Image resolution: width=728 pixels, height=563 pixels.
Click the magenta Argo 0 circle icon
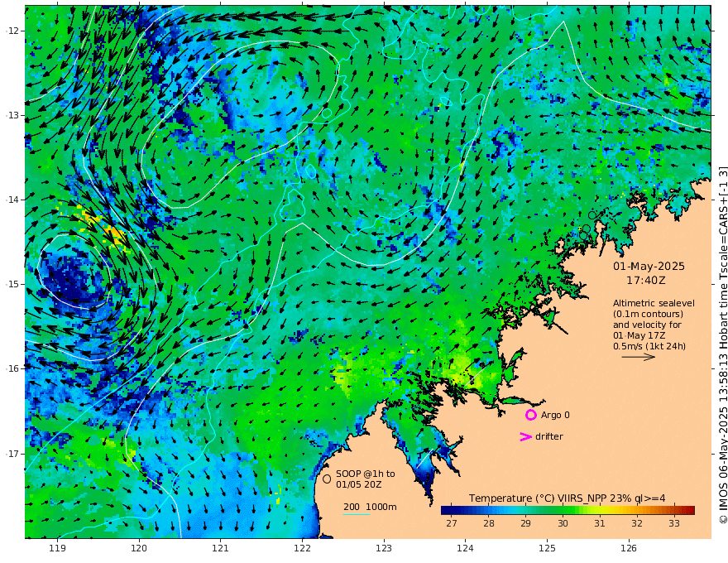tap(530, 415)
